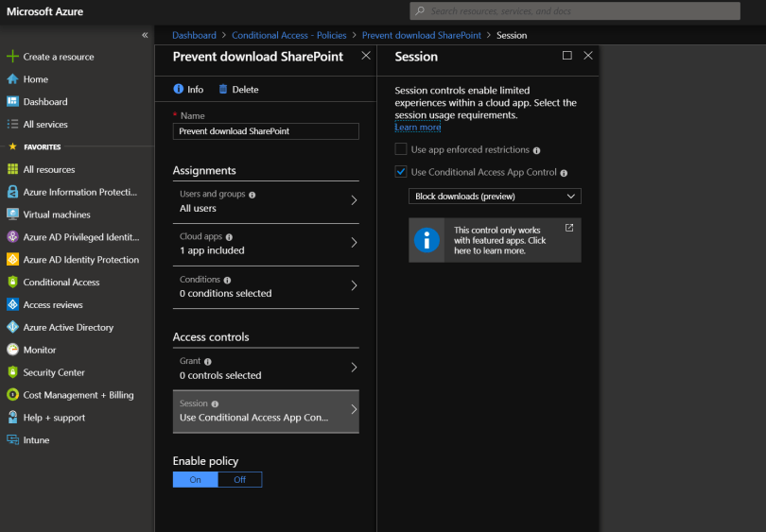Go to Conditional Access - Policies breadcrumb
Image resolution: width=766 pixels, height=532 pixels.
pos(288,35)
